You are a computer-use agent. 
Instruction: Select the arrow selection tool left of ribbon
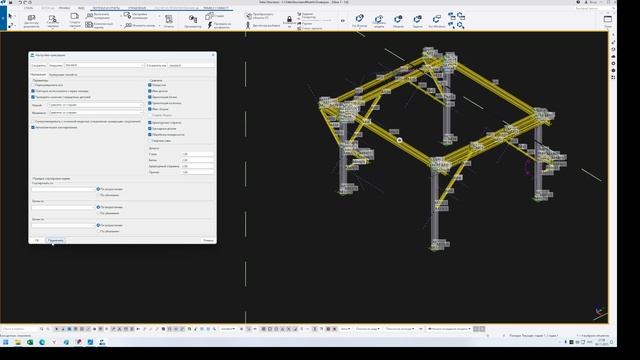(10, 16)
